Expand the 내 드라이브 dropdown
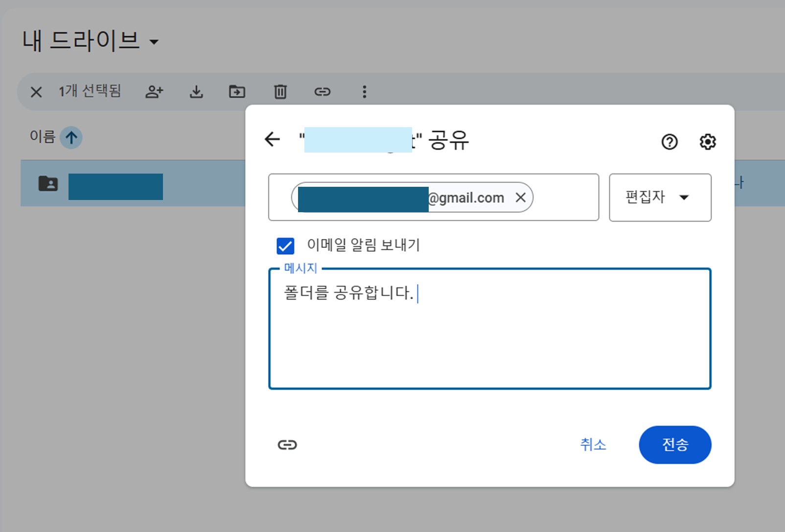Image resolution: width=785 pixels, height=532 pixels. pos(154,42)
